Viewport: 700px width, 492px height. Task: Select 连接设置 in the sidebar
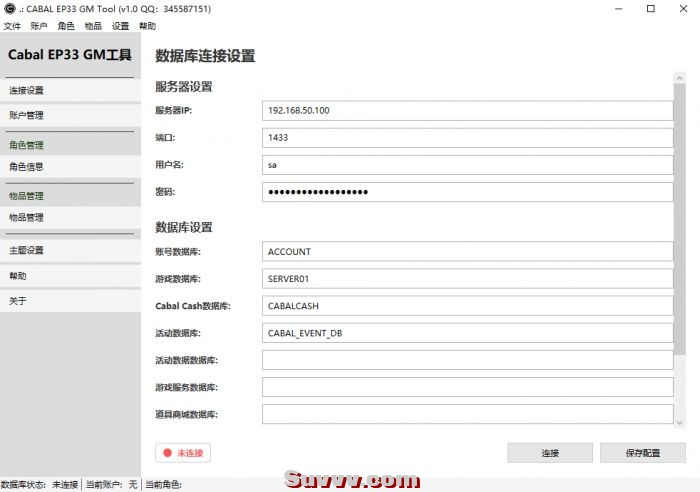pos(70,90)
